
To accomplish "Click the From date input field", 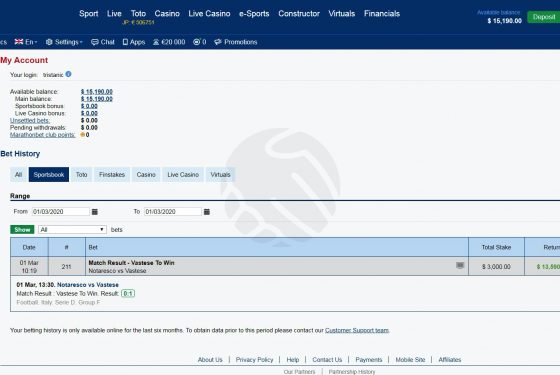I will pos(60,212).
